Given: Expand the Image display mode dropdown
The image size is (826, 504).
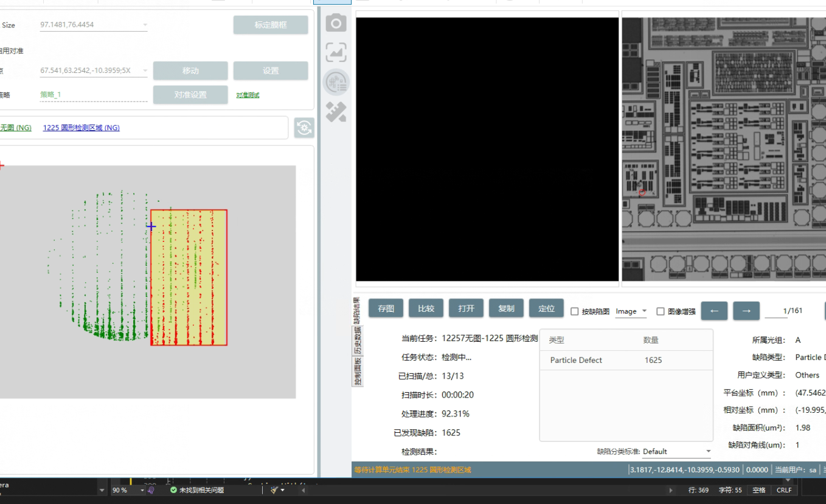Looking at the screenshot, I should 631,311.
